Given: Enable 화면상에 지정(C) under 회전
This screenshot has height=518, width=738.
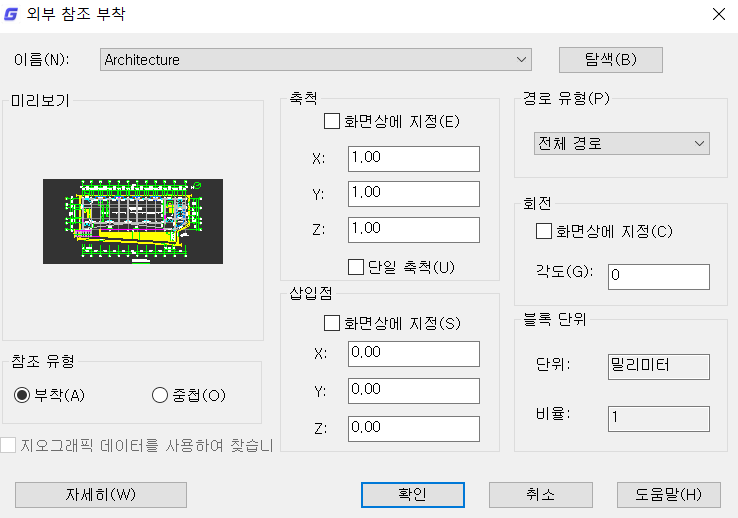Looking at the screenshot, I should [544, 231].
